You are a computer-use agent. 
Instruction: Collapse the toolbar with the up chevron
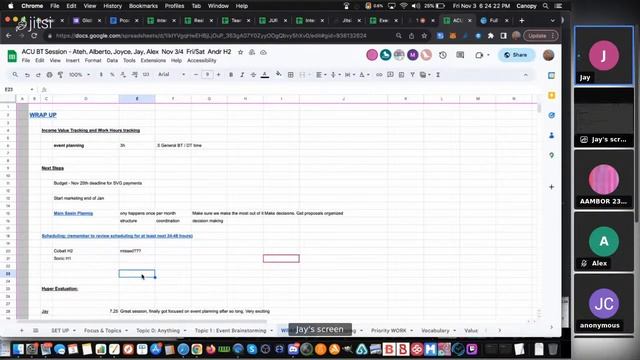(x=526, y=75)
